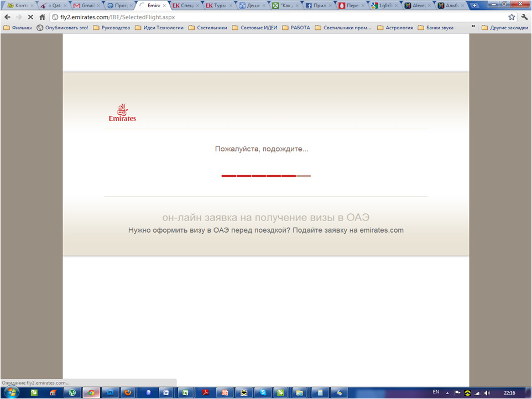Click the Show desktop strip
532x399 pixels.
pyautogui.click(x=529, y=392)
